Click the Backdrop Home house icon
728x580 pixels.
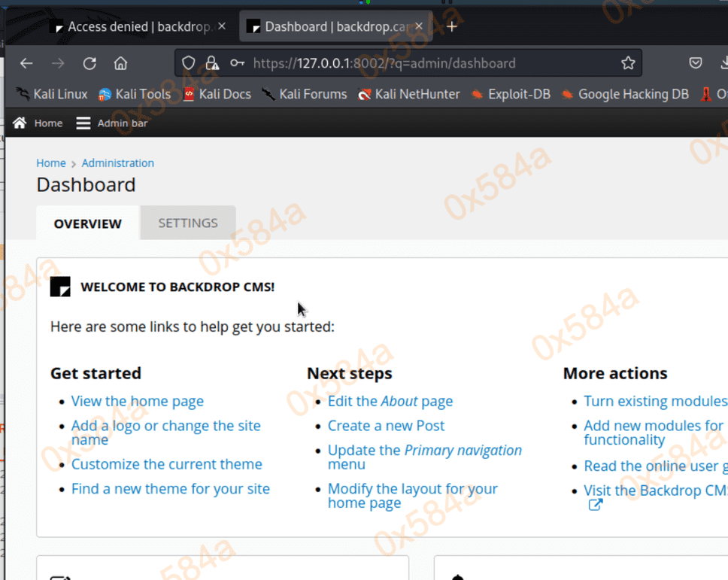point(20,123)
